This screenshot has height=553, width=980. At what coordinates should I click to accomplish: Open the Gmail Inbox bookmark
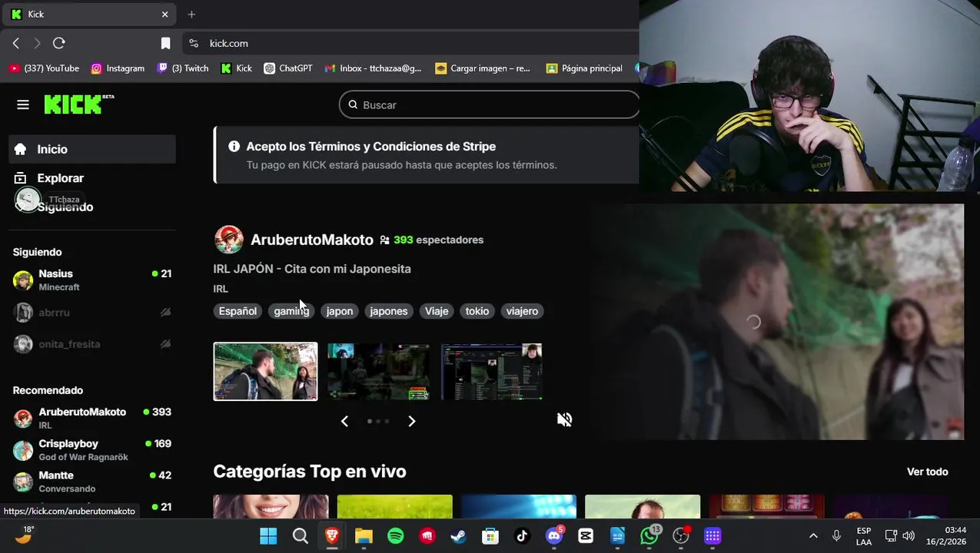coord(373,68)
